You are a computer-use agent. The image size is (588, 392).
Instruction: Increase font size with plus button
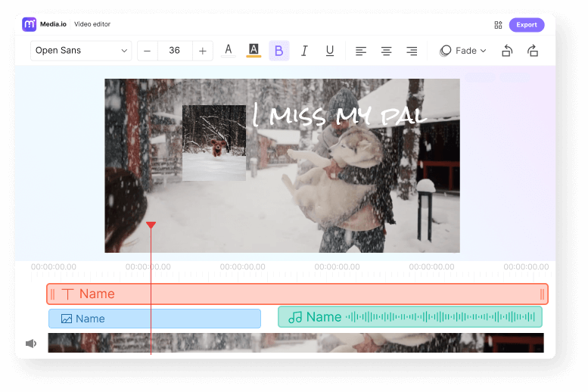202,51
